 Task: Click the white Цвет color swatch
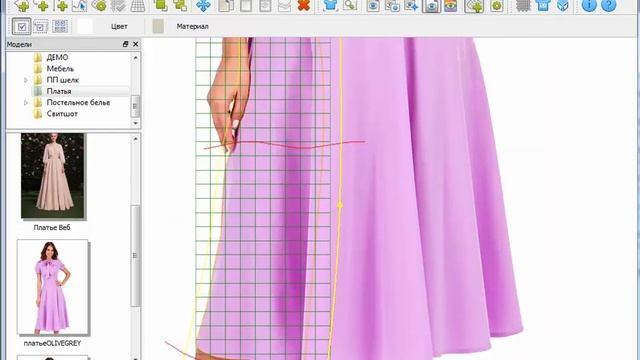84,27
